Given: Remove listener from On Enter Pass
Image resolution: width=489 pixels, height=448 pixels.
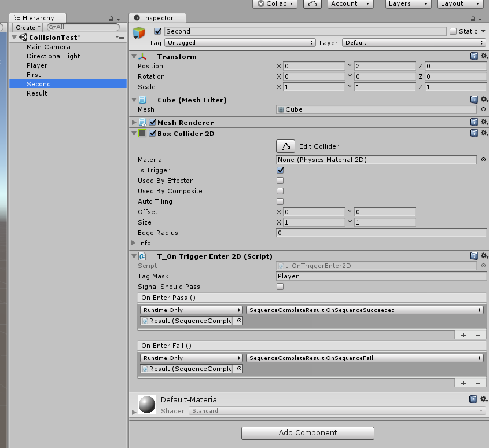Looking at the screenshot, I should click(x=478, y=335).
